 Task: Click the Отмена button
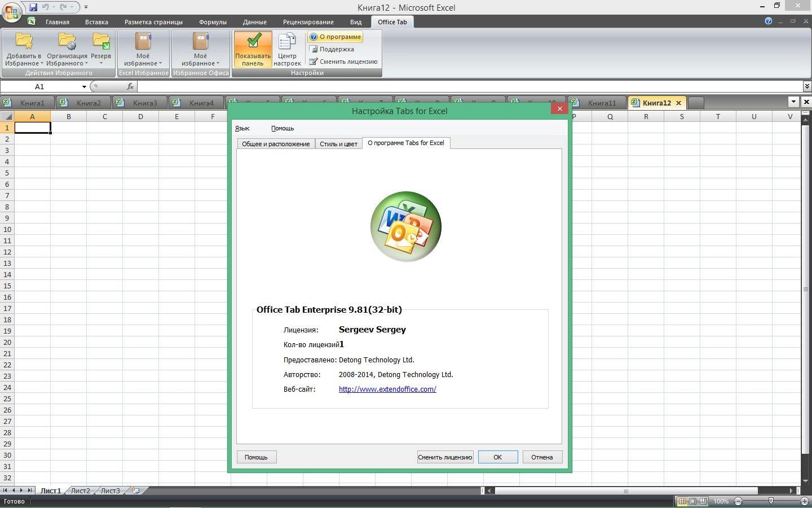coord(542,457)
